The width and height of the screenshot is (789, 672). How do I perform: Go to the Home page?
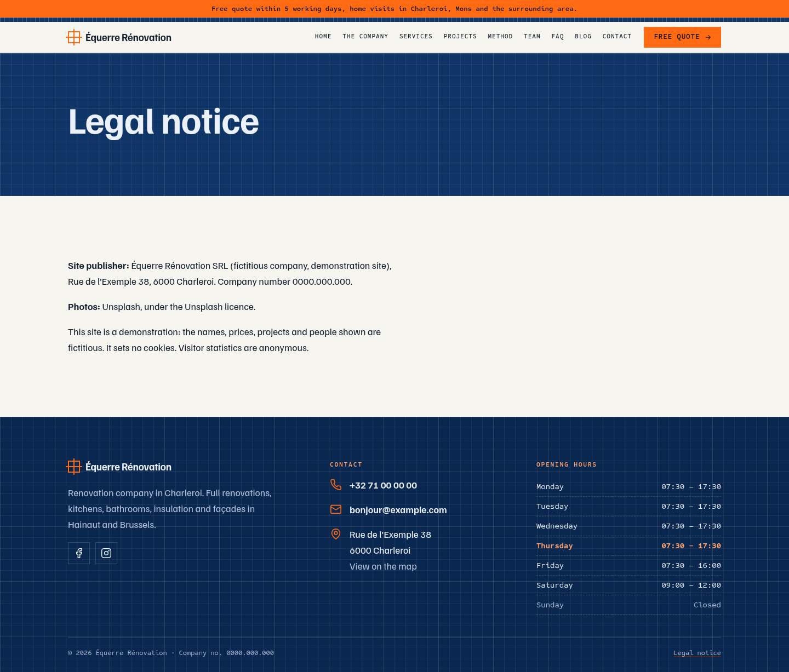coord(323,37)
